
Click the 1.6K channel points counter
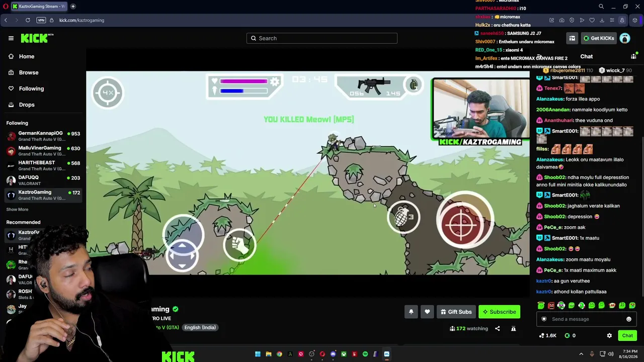(547, 335)
